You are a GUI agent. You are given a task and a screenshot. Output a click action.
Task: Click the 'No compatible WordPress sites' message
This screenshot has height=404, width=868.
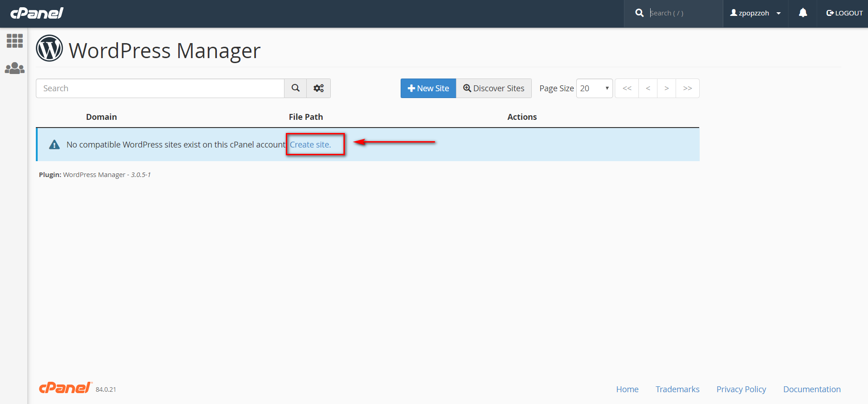(176, 145)
